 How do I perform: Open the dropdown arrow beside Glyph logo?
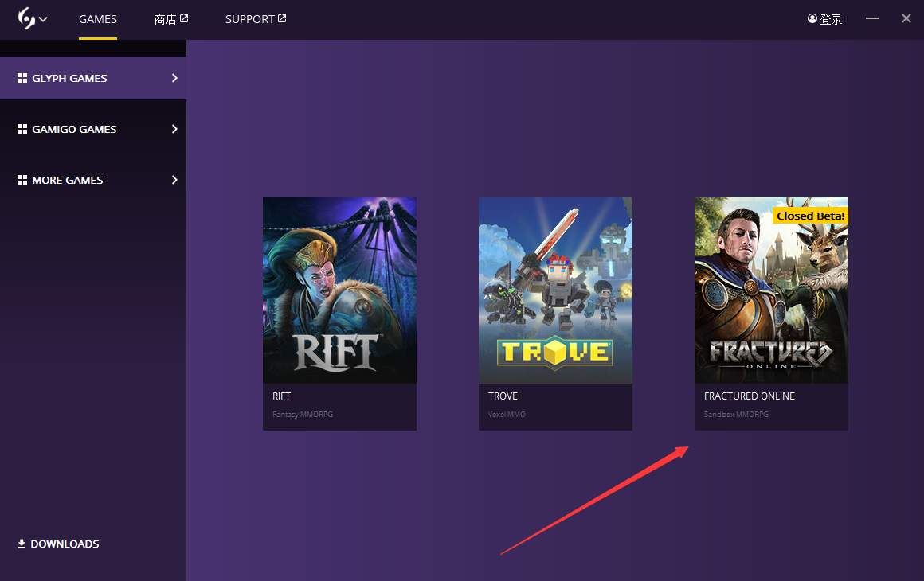[x=43, y=19]
